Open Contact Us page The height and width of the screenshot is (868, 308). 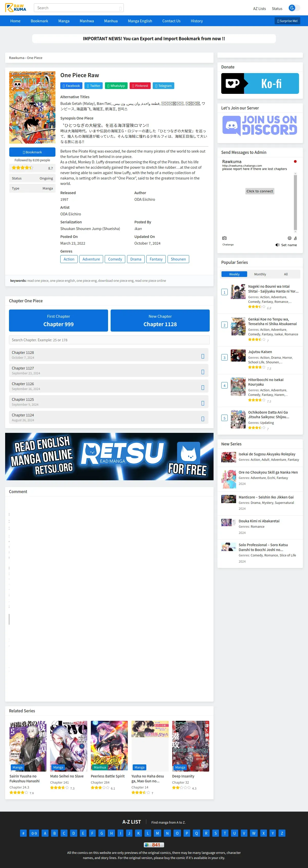pyautogui.click(x=171, y=21)
